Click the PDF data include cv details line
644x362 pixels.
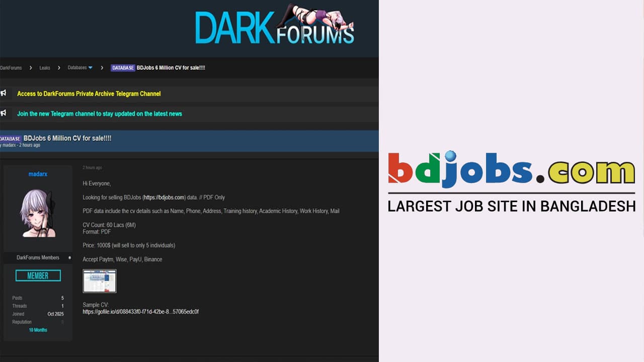click(x=211, y=211)
